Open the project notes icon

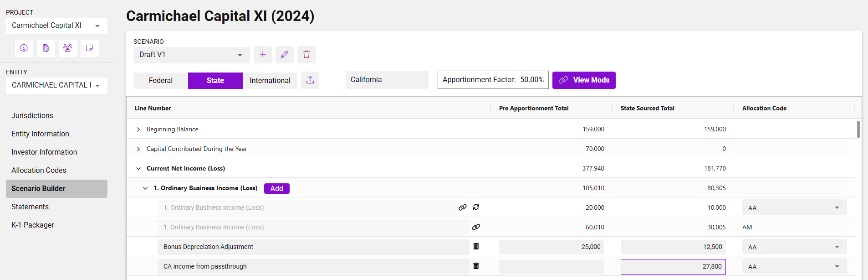point(90,48)
